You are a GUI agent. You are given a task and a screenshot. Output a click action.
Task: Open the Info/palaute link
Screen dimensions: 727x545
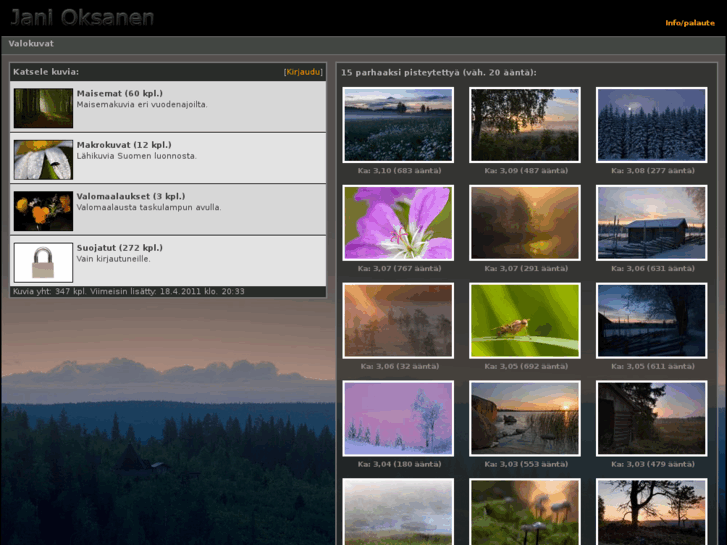click(x=689, y=23)
